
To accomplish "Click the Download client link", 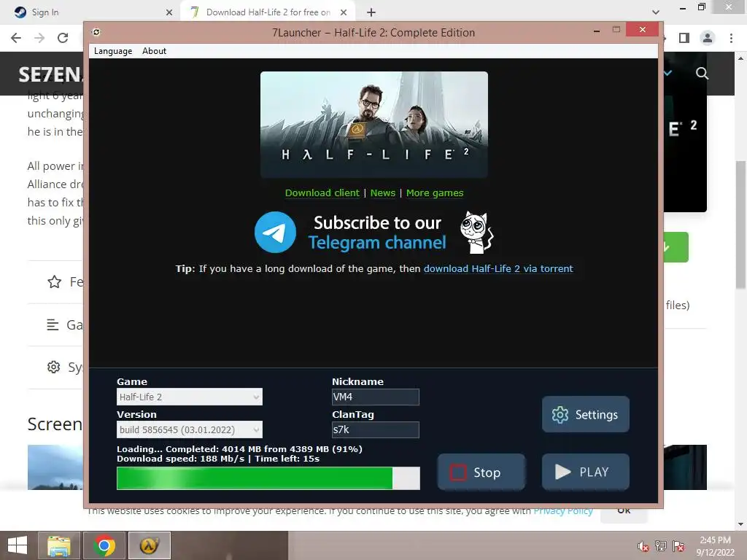I will [322, 192].
